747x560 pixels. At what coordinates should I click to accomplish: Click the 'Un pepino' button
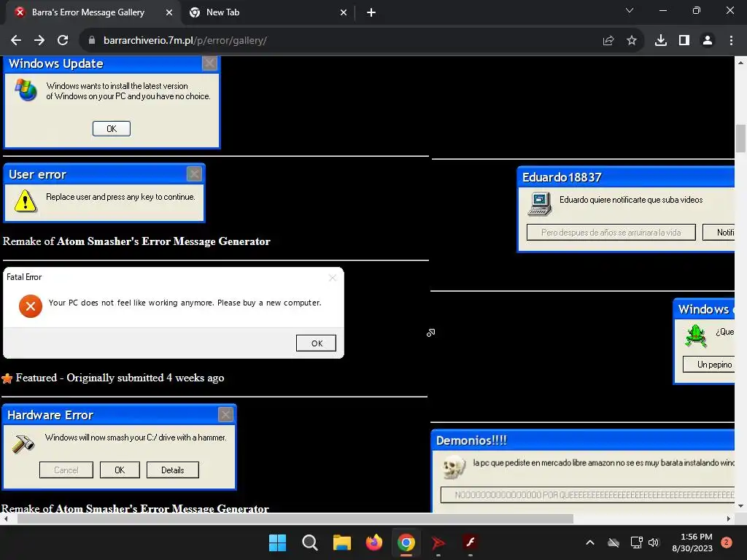709,365
